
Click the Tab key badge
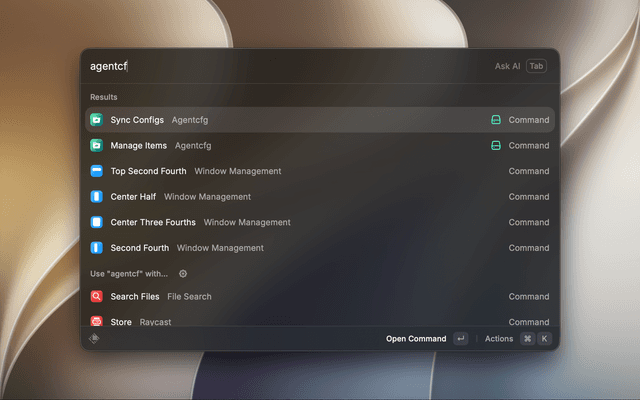point(536,66)
